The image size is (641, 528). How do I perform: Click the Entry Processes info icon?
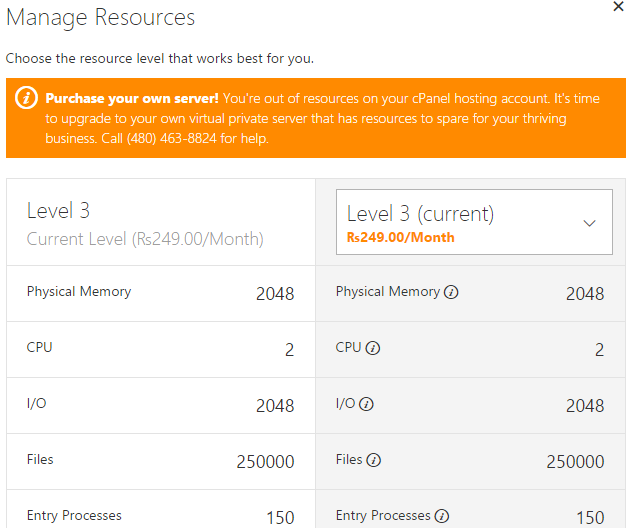click(442, 517)
